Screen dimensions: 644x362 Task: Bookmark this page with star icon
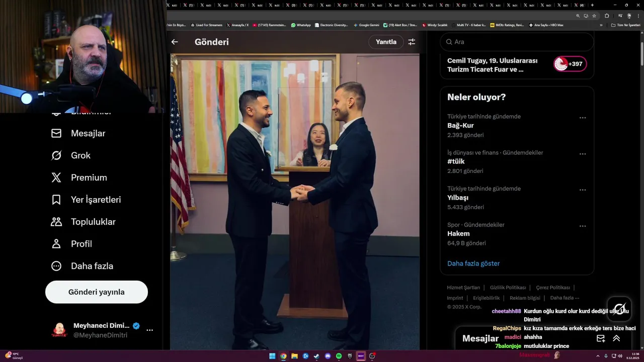pyautogui.click(x=594, y=16)
